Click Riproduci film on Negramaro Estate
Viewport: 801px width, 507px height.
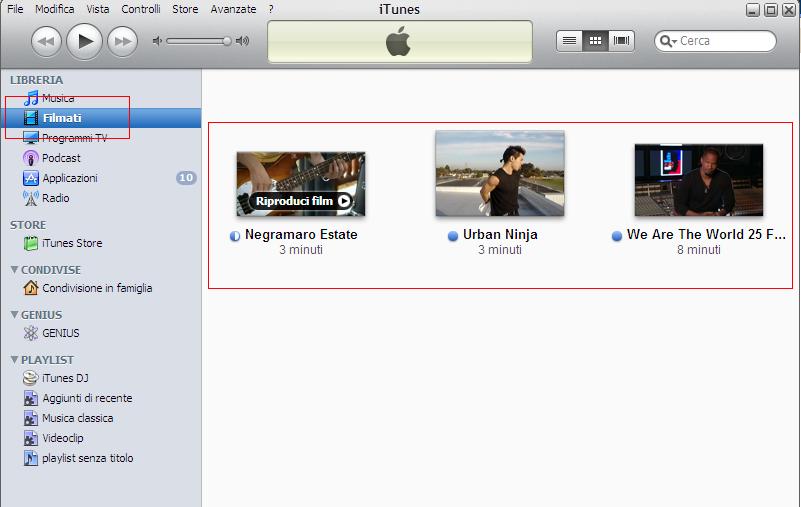coord(301,201)
